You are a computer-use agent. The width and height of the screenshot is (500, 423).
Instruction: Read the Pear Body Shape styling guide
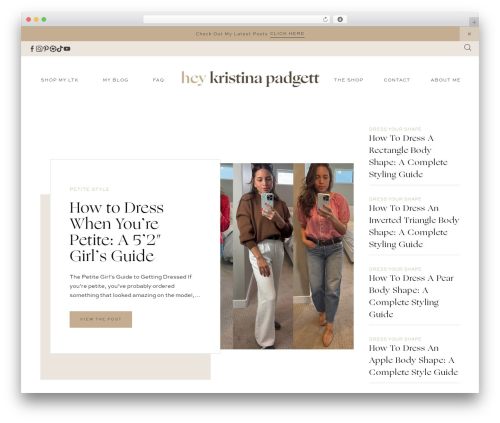tap(411, 296)
